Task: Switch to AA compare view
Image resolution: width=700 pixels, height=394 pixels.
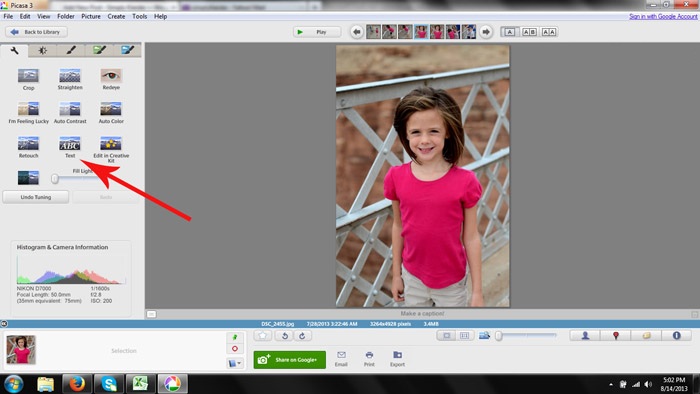Action: (549, 32)
